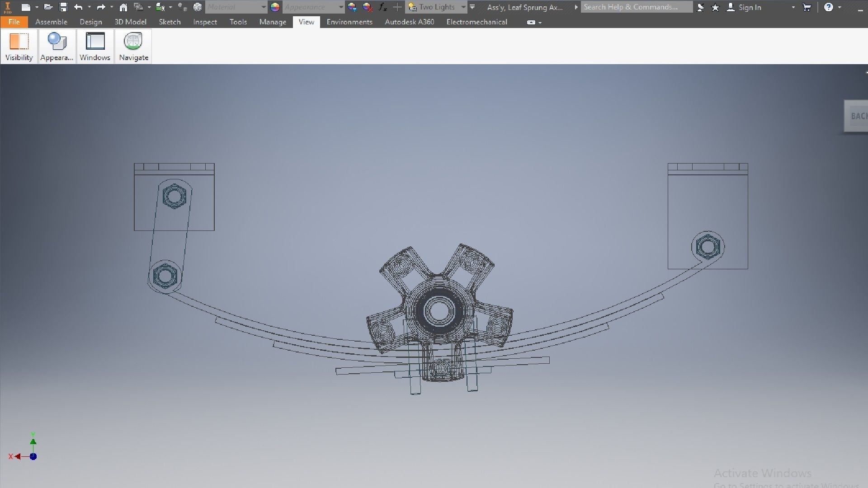Switch to the Assemble tab

pos(51,22)
